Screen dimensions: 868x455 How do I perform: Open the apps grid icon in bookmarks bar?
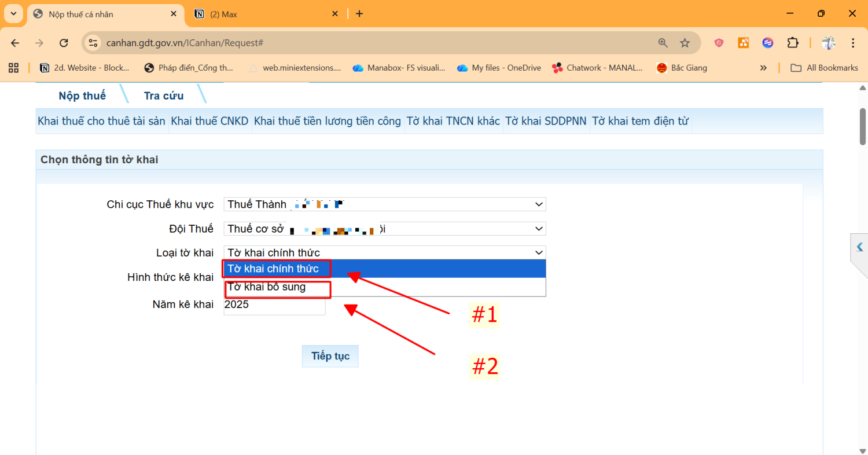(13, 68)
